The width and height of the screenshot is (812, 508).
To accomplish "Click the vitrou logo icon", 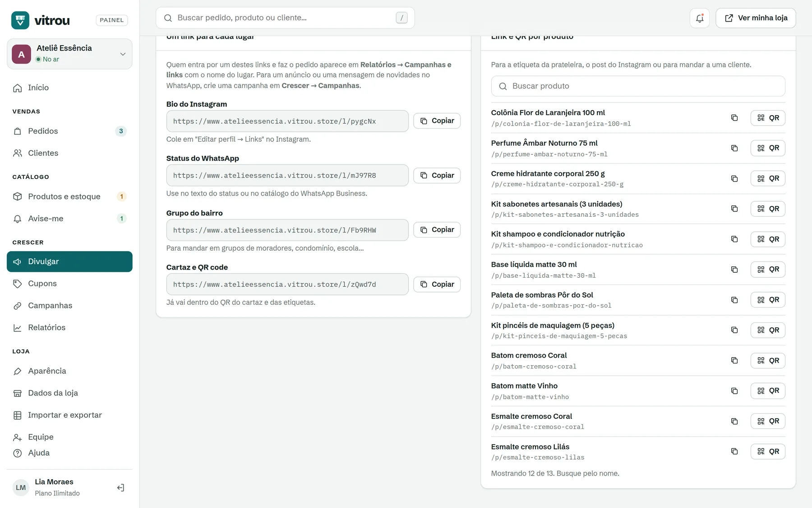I will click(20, 20).
